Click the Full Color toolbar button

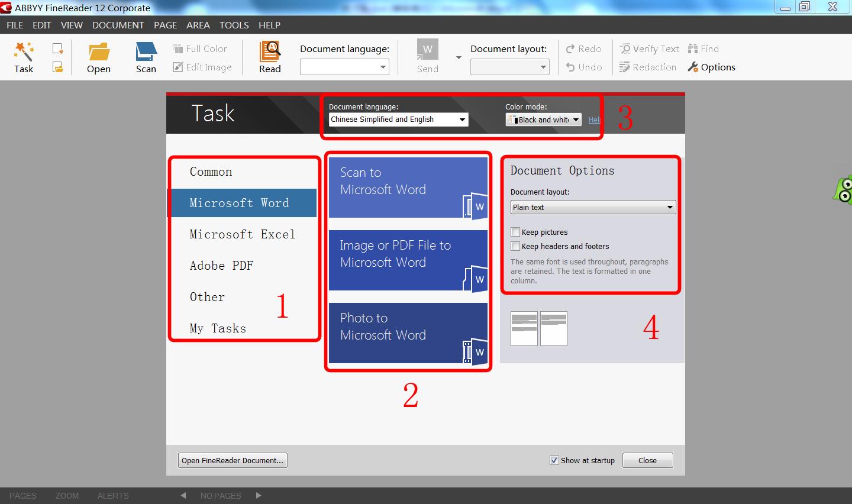pos(200,49)
